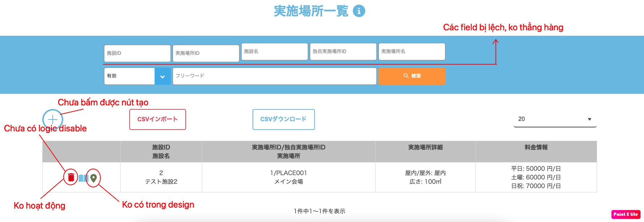Screen dimensions: 644x222
Task: Click the 独自実施場所ID input field
Action: [343, 52]
